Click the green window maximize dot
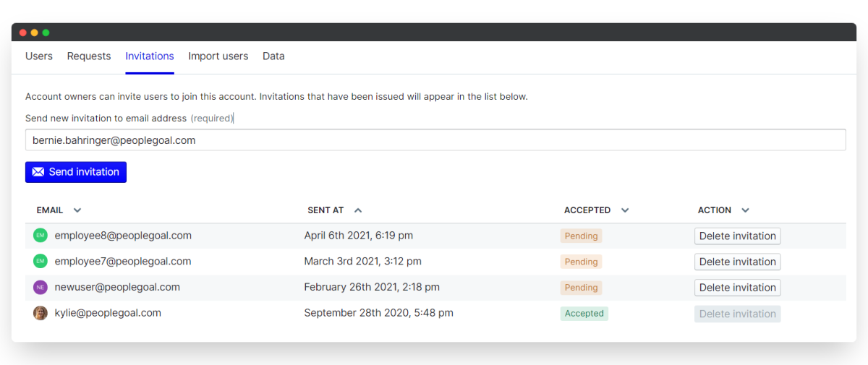Image resolution: width=868 pixels, height=365 pixels. coord(46,33)
